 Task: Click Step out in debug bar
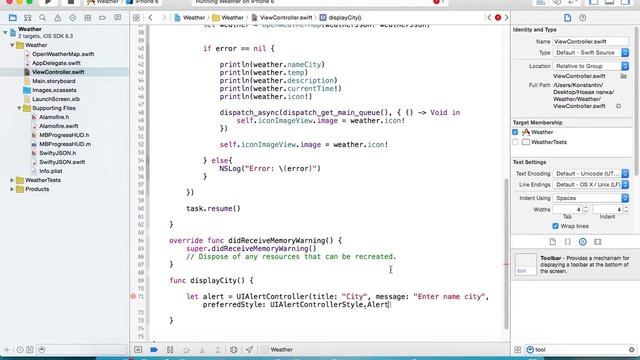tap(218, 349)
